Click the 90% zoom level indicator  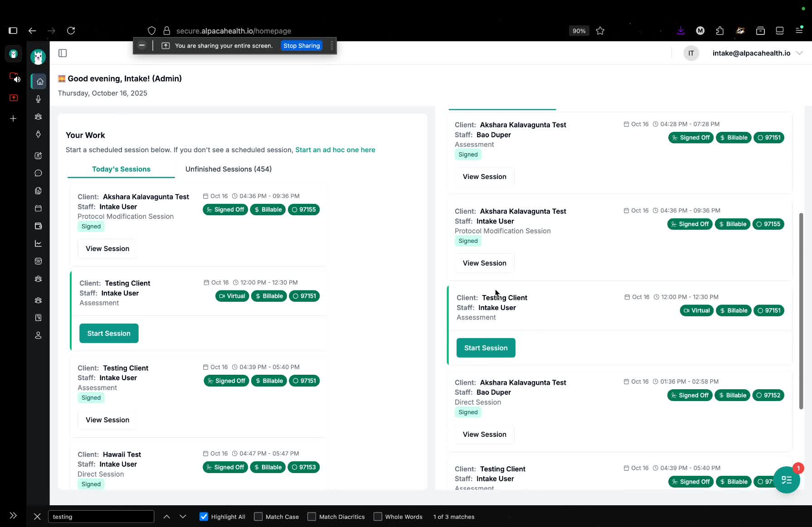point(579,31)
